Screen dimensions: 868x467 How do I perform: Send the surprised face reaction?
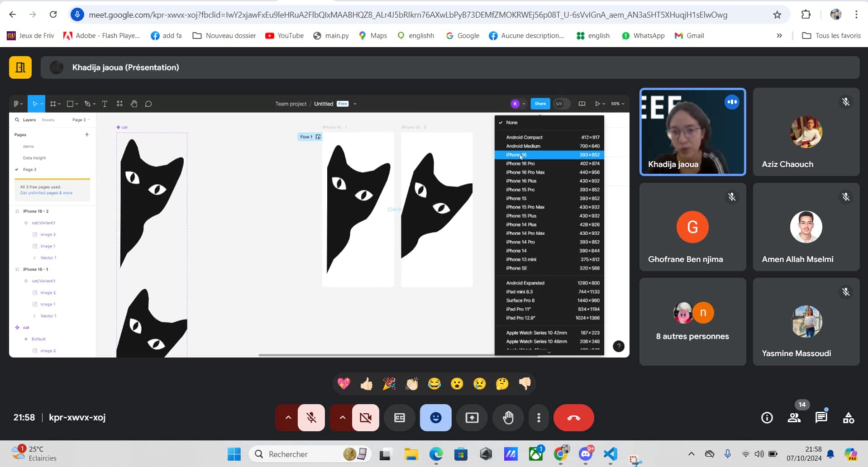click(x=457, y=384)
